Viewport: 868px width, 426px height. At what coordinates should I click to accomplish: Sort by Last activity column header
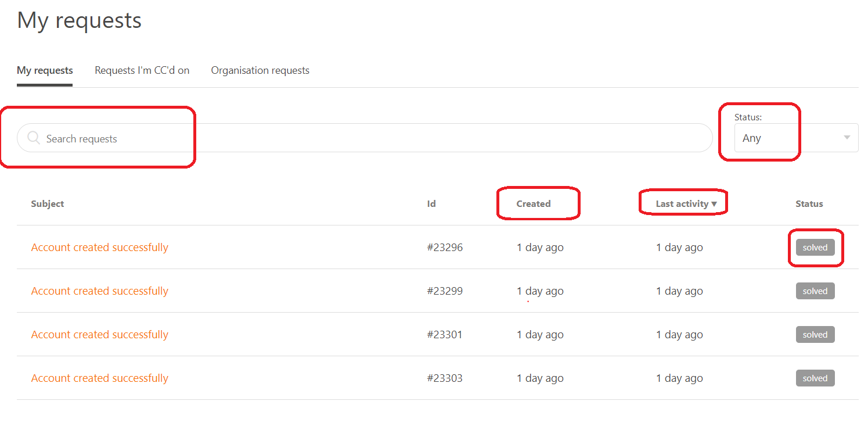[x=682, y=204]
